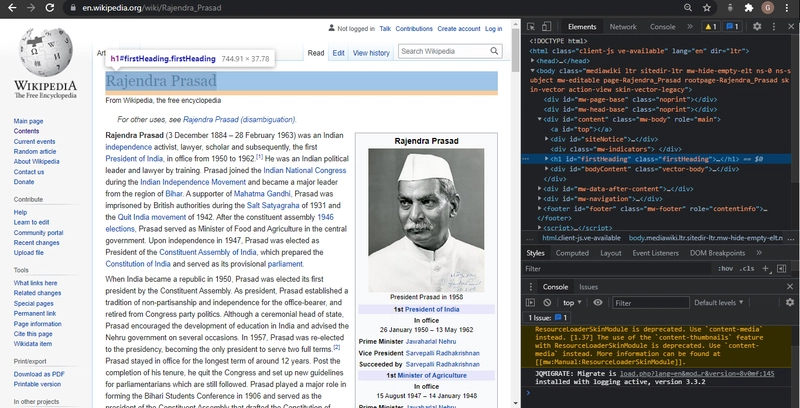
Task: Open the Mahatma Gandhi link
Action: [262, 194]
